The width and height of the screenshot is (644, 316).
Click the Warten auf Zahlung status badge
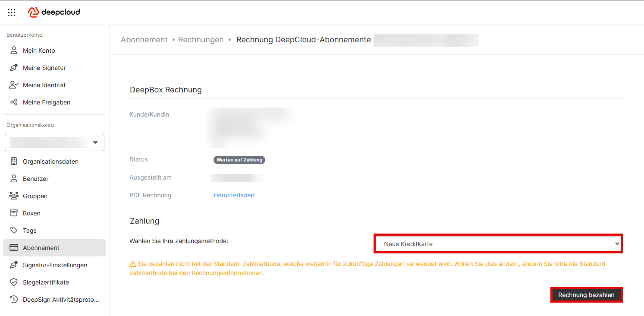[x=239, y=160]
